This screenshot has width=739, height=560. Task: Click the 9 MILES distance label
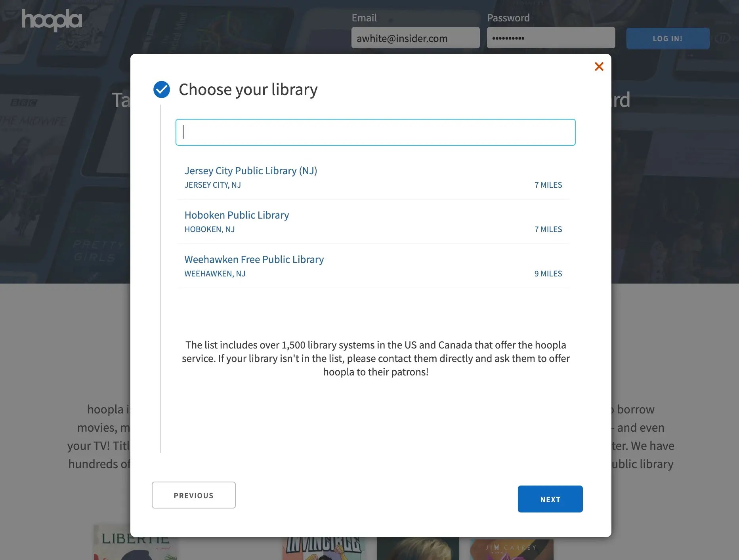548,274
